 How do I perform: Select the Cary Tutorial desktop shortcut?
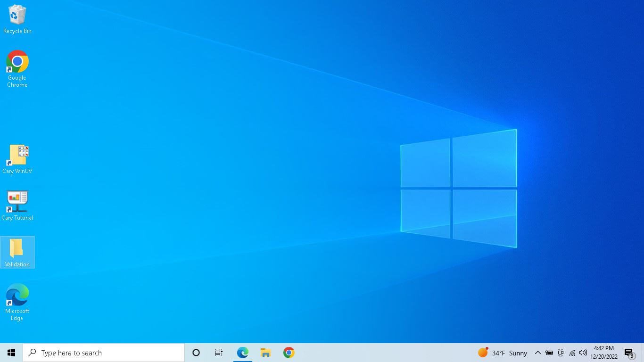pos(17,205)
